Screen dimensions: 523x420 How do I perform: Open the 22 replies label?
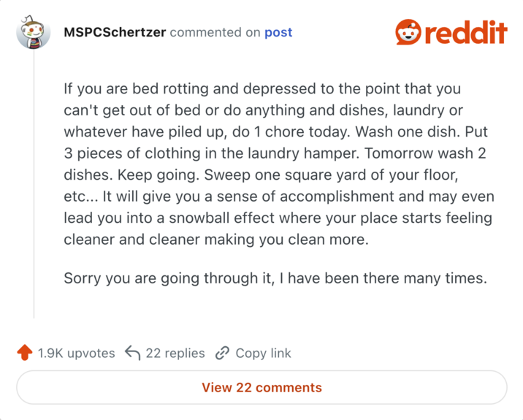point(175,354)
